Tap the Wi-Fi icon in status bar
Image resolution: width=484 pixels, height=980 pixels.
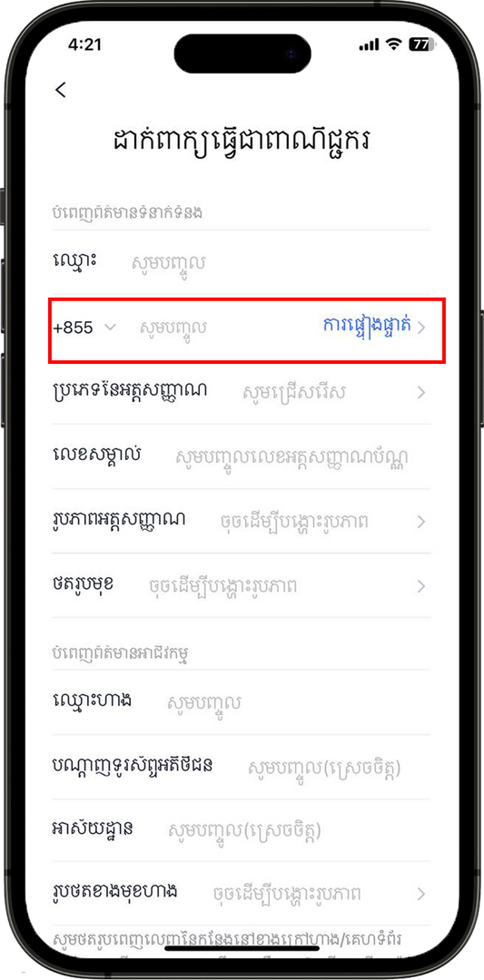394,45
